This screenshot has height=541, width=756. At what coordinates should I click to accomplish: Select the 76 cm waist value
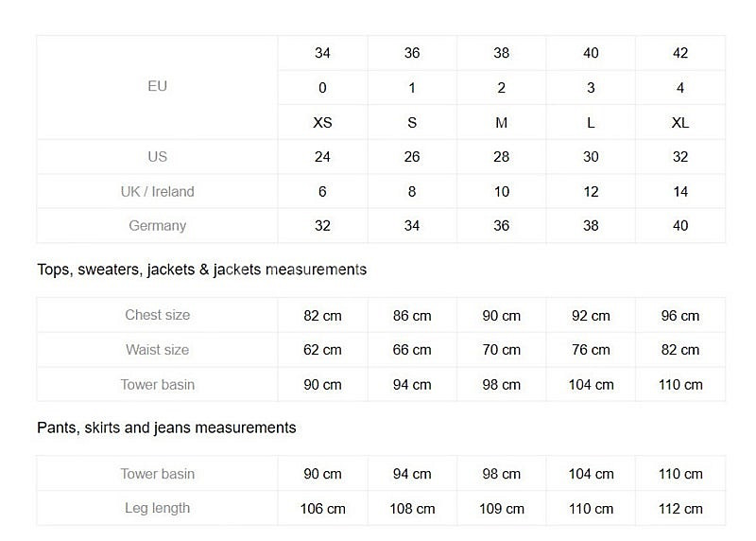coord(591,350)
